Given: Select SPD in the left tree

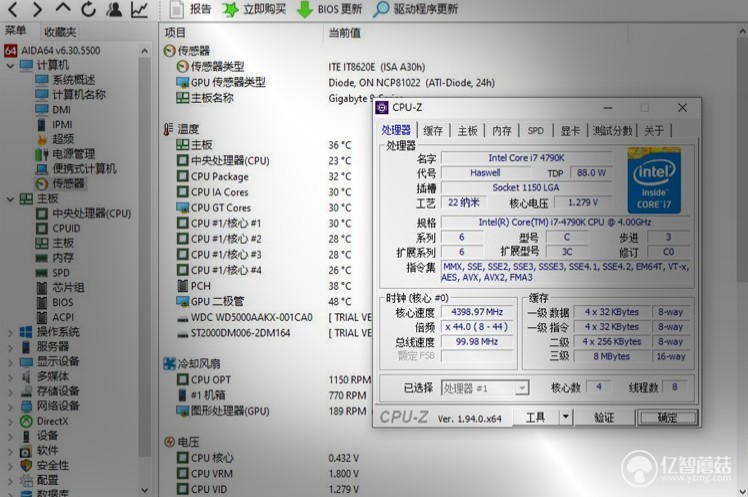Looking at the screenshot, I should point(53,273).
